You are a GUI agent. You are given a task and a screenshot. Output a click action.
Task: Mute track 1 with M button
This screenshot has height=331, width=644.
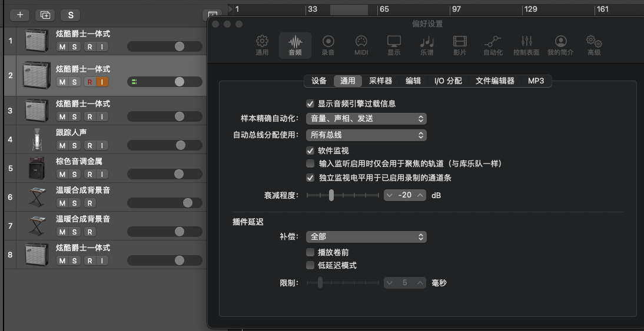coord(62,47)
